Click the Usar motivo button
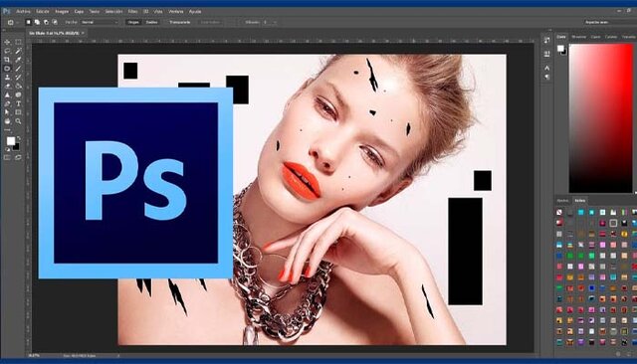The width and height of the screenshot is (637, 364). coord(210,22)
